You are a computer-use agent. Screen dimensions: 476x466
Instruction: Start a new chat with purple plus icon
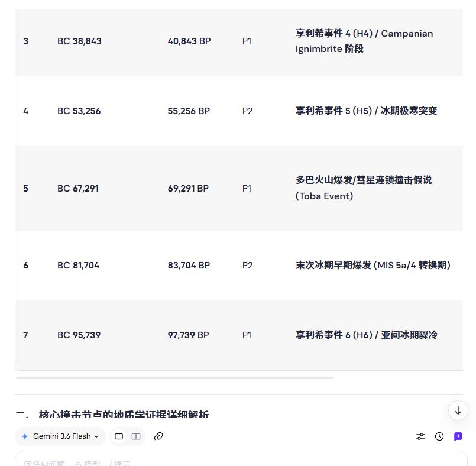click(x=458, y=436)
